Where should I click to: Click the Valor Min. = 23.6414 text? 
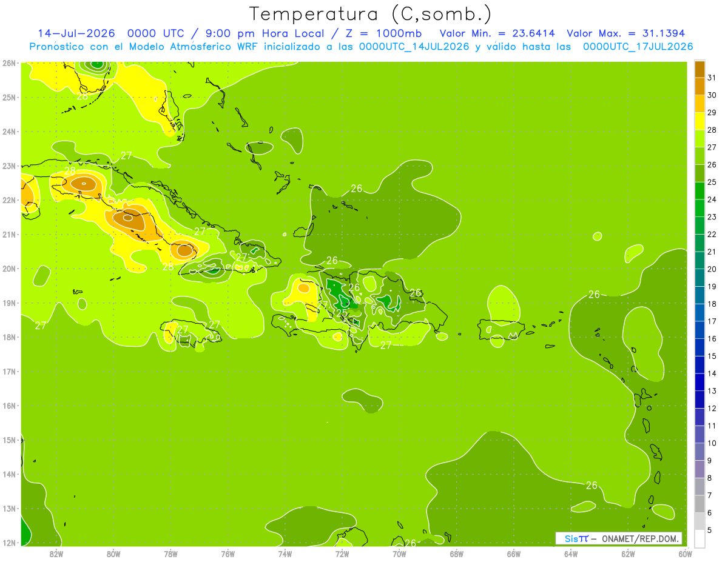tap(498, 33)
